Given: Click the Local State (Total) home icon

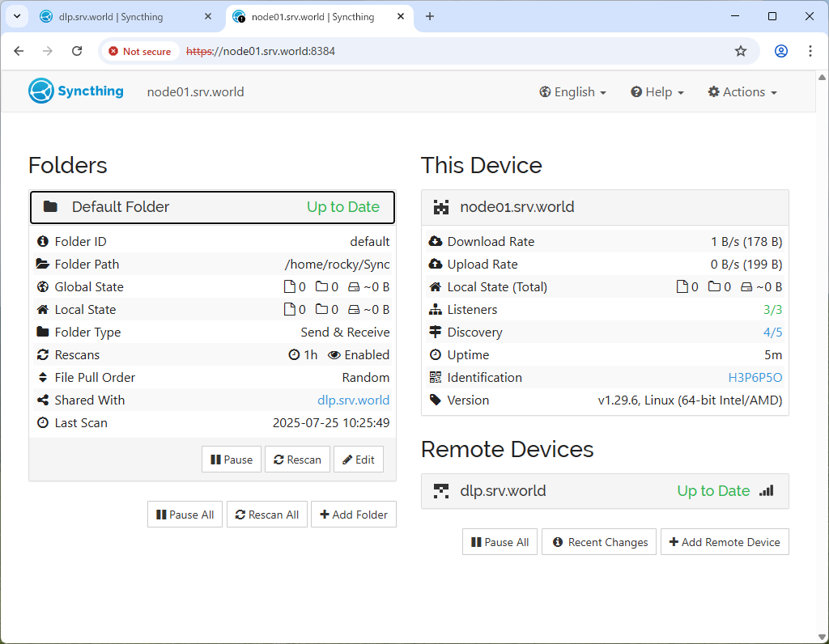Looking at the screenshot, I should 435,286.
